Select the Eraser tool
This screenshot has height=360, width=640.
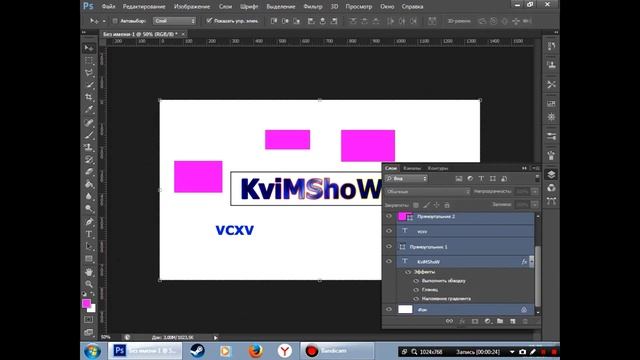89,172
